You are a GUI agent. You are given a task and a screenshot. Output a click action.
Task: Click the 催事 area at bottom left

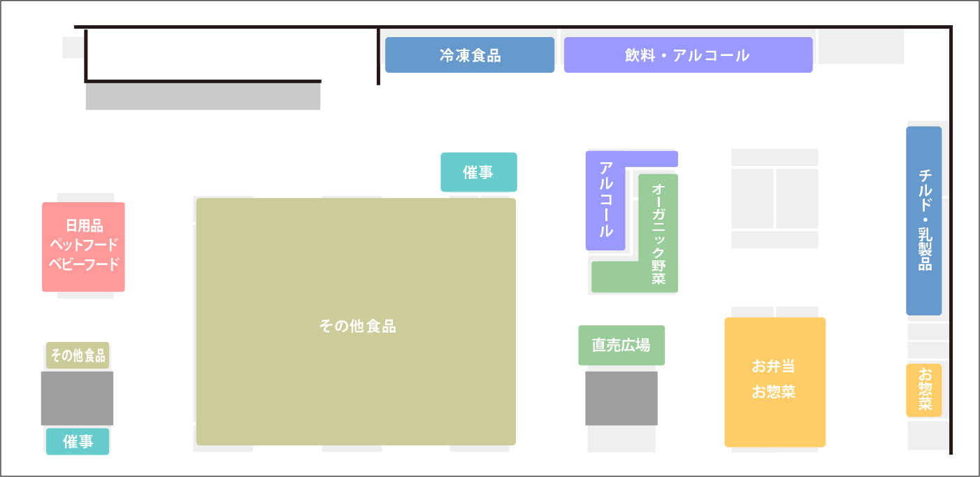coord(78,441)
